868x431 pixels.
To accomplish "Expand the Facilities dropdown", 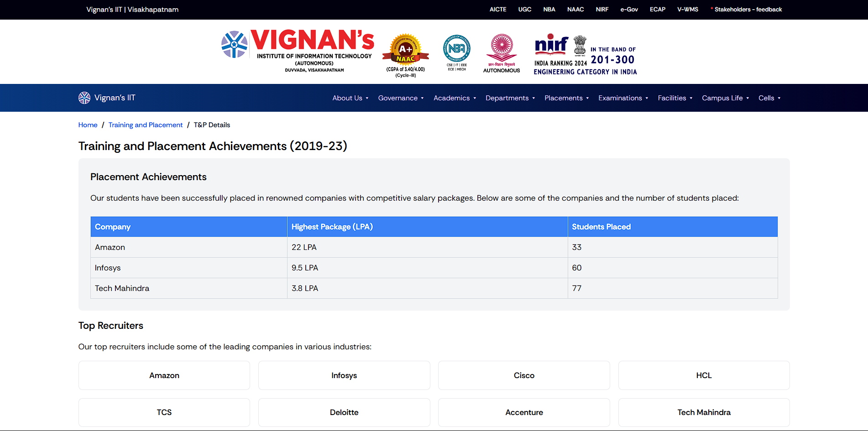I will click(675, 98).
